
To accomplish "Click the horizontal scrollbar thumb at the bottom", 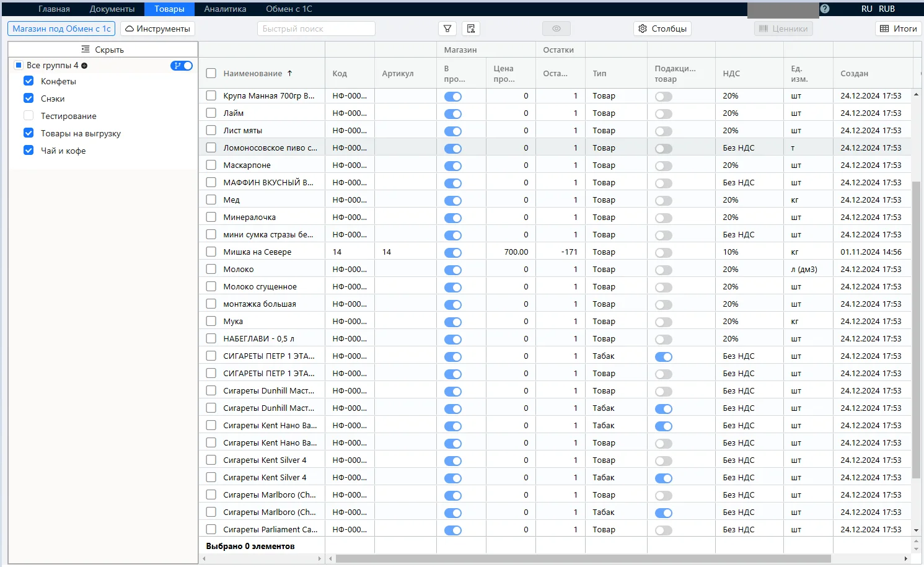I will pos(583,558).
